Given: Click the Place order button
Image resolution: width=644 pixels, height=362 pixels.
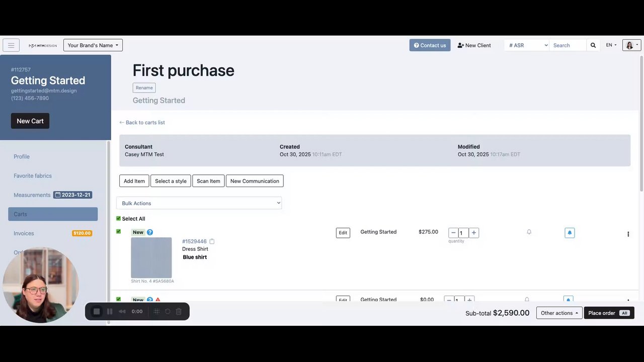Looking at the screenshot, I should pos(608,313).
